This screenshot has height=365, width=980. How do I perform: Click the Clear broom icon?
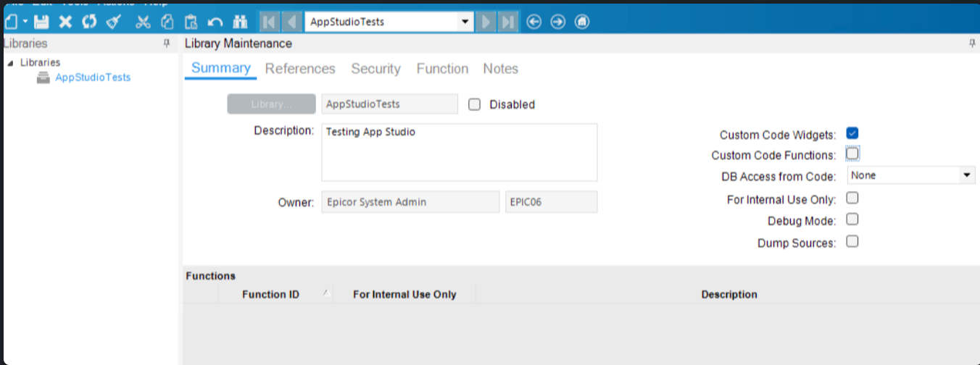tap(113, 22)
